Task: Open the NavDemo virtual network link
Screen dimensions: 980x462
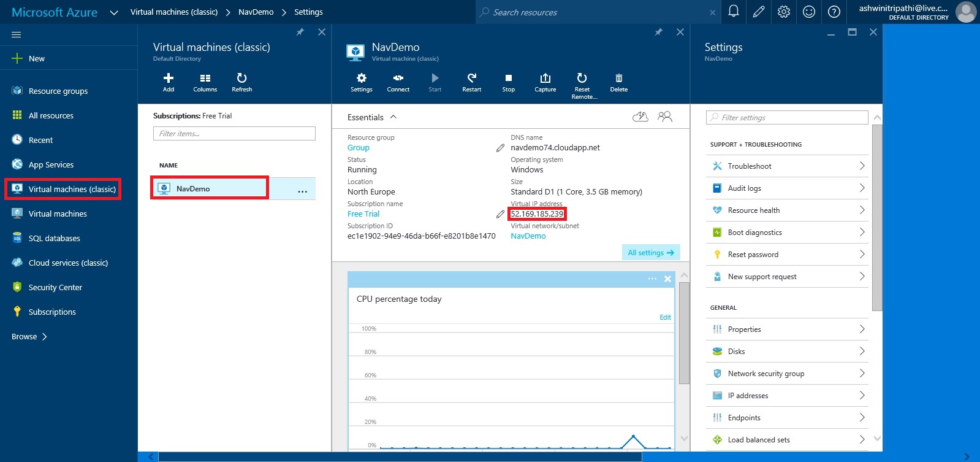Action: pos(528,236)
